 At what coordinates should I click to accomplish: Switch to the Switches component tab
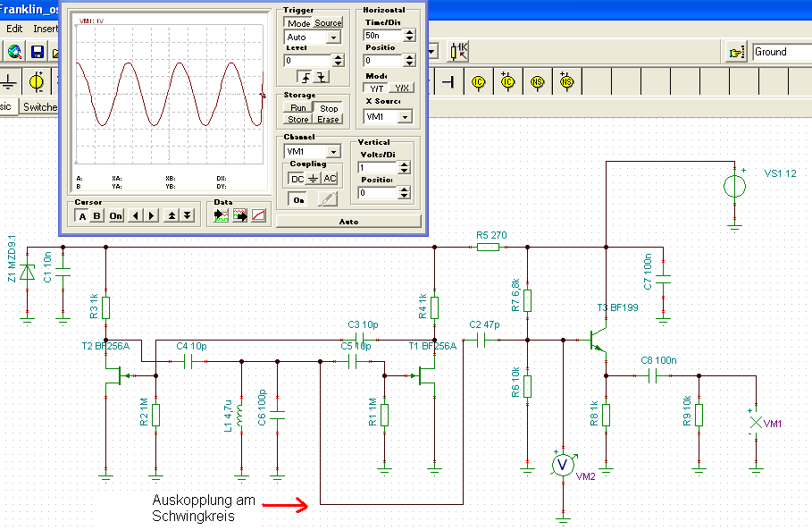(x=40, y=106)
